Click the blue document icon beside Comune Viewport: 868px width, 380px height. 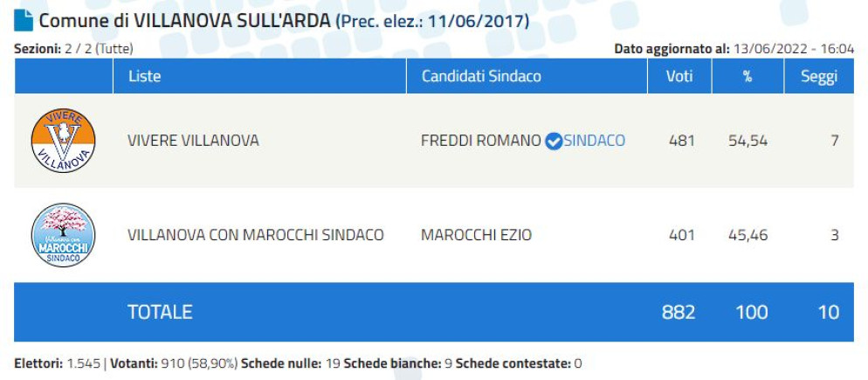(x=24, y=20)
